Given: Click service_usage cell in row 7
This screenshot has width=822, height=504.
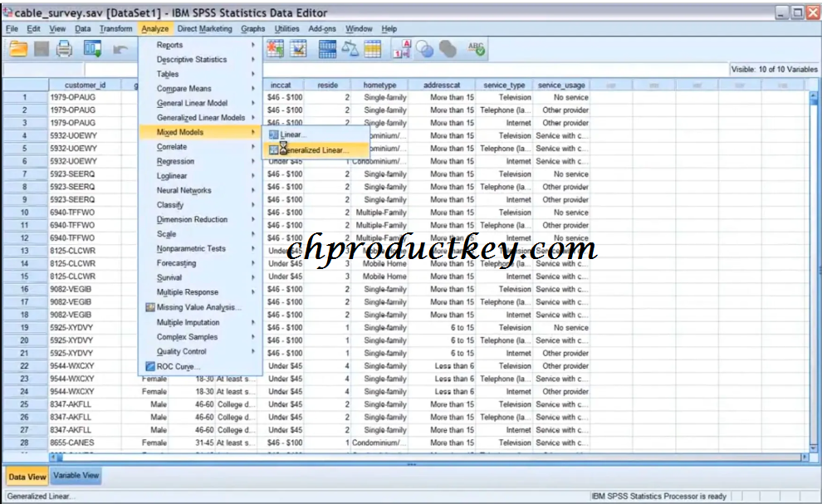Looking at the screenshot, I should click(x=561, y=174).
